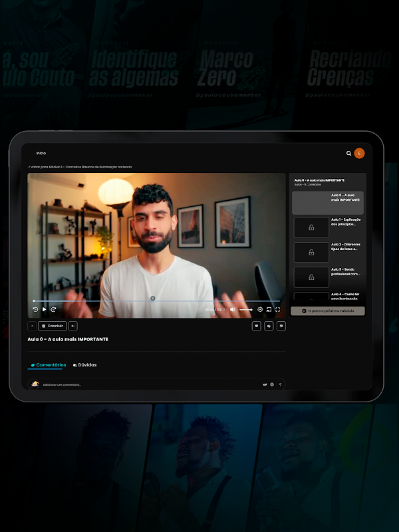Open Aula 3 - Sendo profissional title
This screenshot has width=399, height=532.
click(x=346, y=271)
